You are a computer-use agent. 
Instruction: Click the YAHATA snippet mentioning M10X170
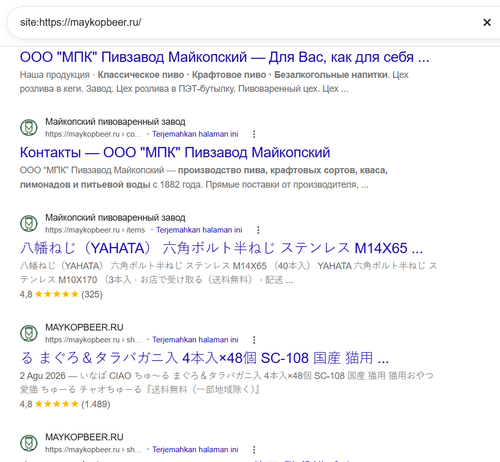[x=228, y=273]
